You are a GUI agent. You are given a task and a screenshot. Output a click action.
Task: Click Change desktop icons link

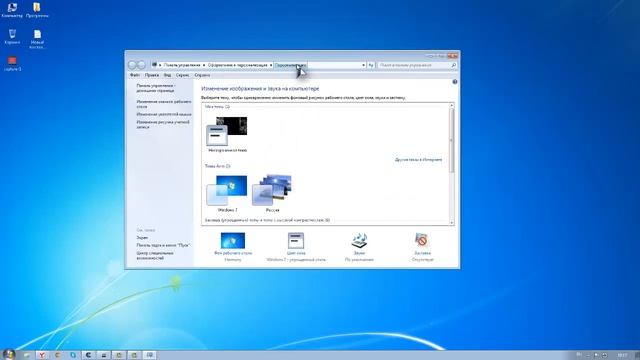coord(164,104)
